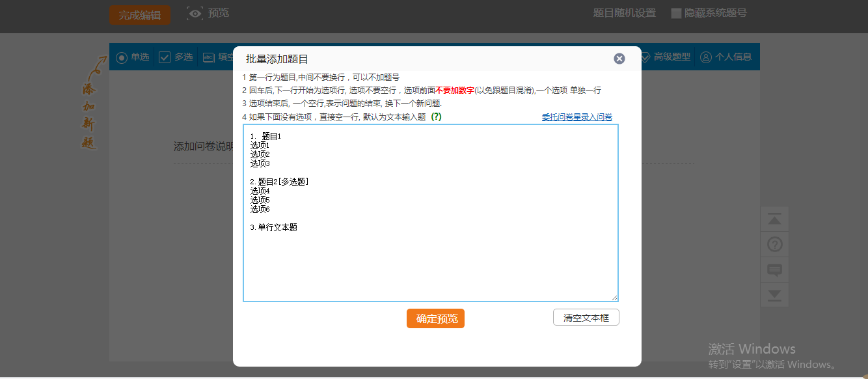Open 题目随机设置 settings
The height and width of the screenshot is (379, 868).
(x=625, y=13)
